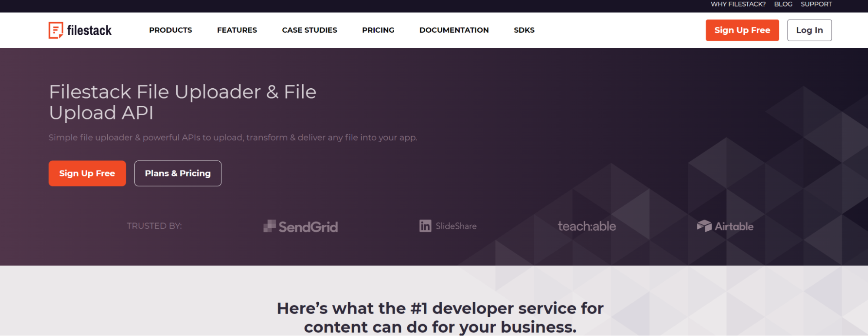This screenshot has width=868, height=336.
Task: Click the Filestack File Uploader headline
Action: point(183,102)
